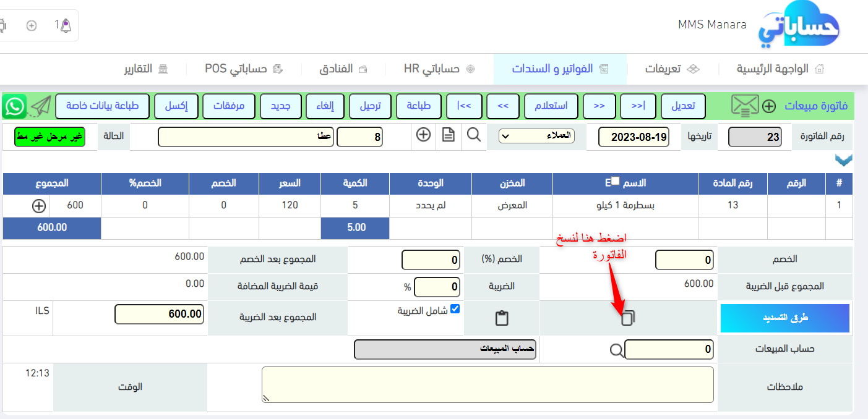Image resolution: width=868 pixels, height=419 pixels.
Task: Click the invoice date field
Action: [634, 137]
